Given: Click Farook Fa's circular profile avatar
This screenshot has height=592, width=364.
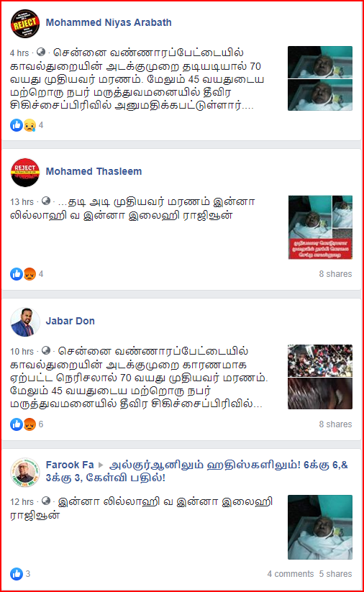Looking at the screenshot, I should 25,473.
